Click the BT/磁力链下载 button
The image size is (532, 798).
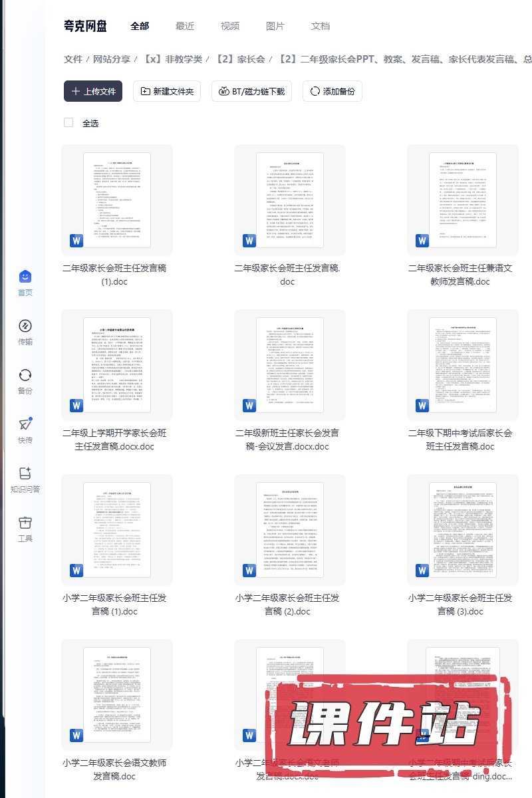[x=251, y=91]
